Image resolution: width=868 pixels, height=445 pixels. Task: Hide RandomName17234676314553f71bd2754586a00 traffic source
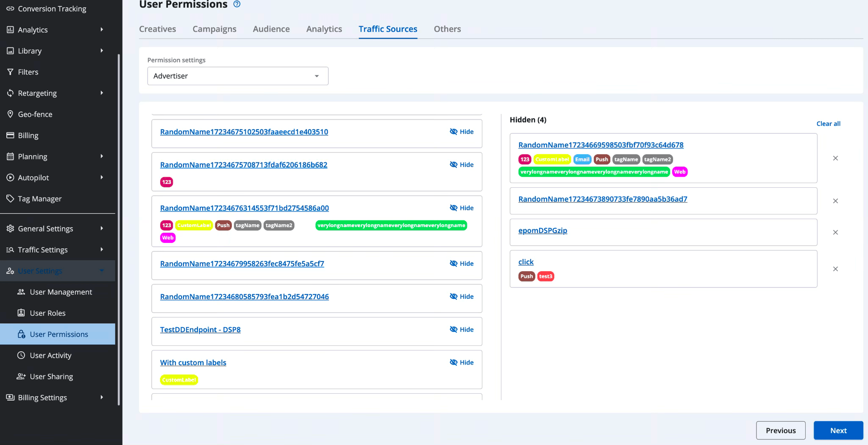(462, 208)
